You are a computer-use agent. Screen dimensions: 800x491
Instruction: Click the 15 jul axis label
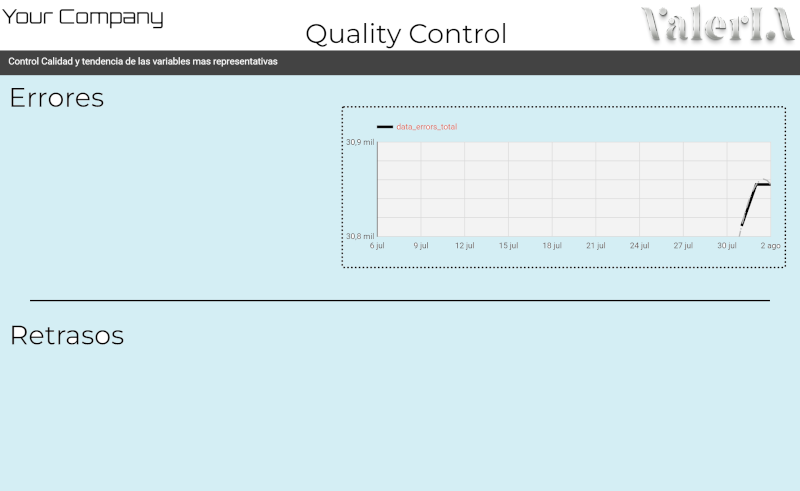(508, 246)
